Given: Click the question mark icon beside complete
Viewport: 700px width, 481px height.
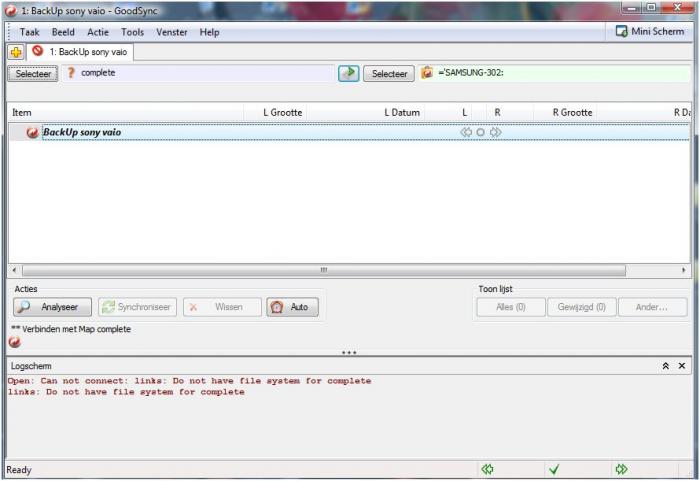Looking at the screenshot, I should (71, 73).
